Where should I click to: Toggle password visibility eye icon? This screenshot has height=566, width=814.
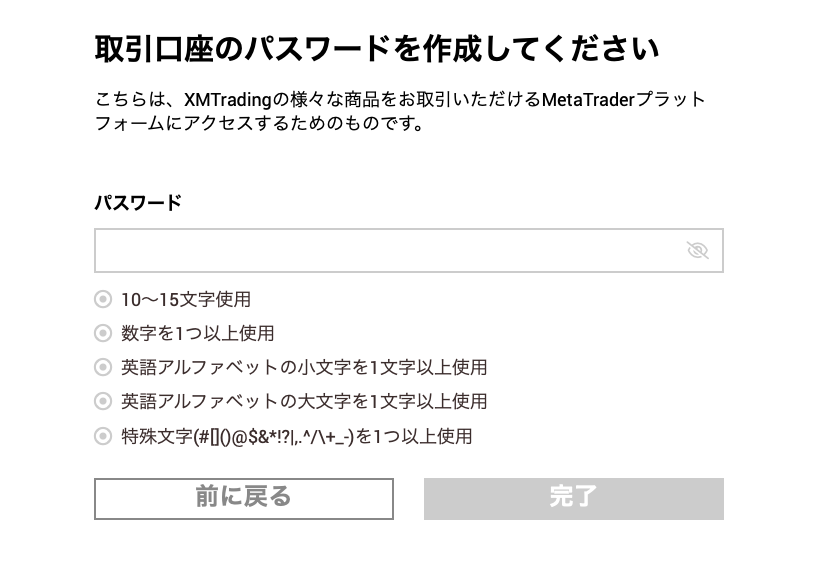[x=697, y=250]
